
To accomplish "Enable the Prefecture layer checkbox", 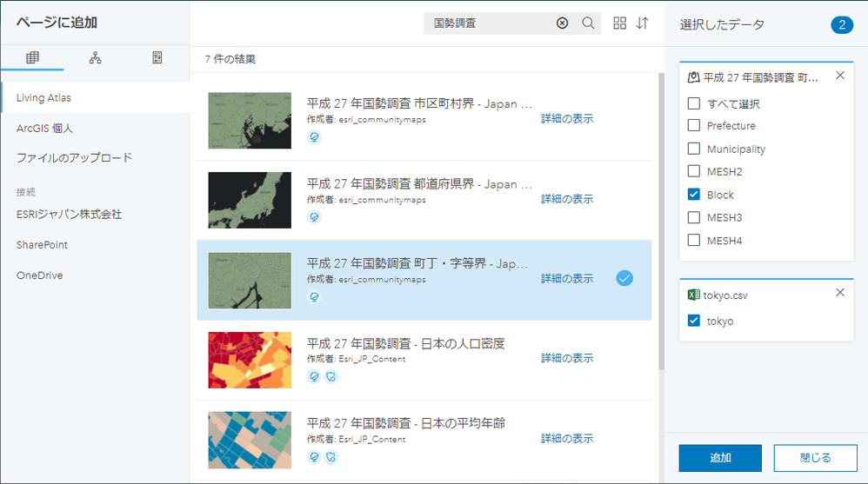I will 694,126.
